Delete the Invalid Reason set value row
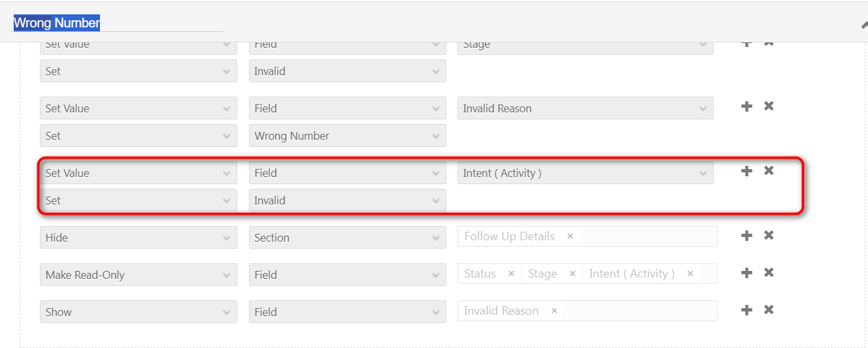868x348 pixels. pos(769,106)
